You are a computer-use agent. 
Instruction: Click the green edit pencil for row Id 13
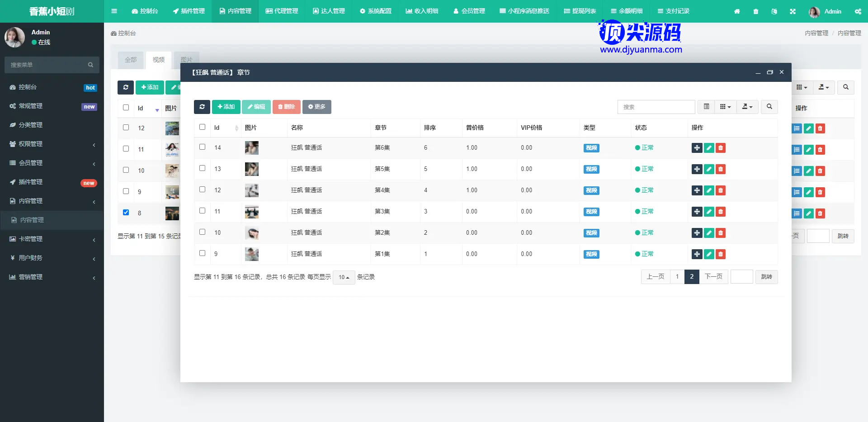tap(709, 169)
